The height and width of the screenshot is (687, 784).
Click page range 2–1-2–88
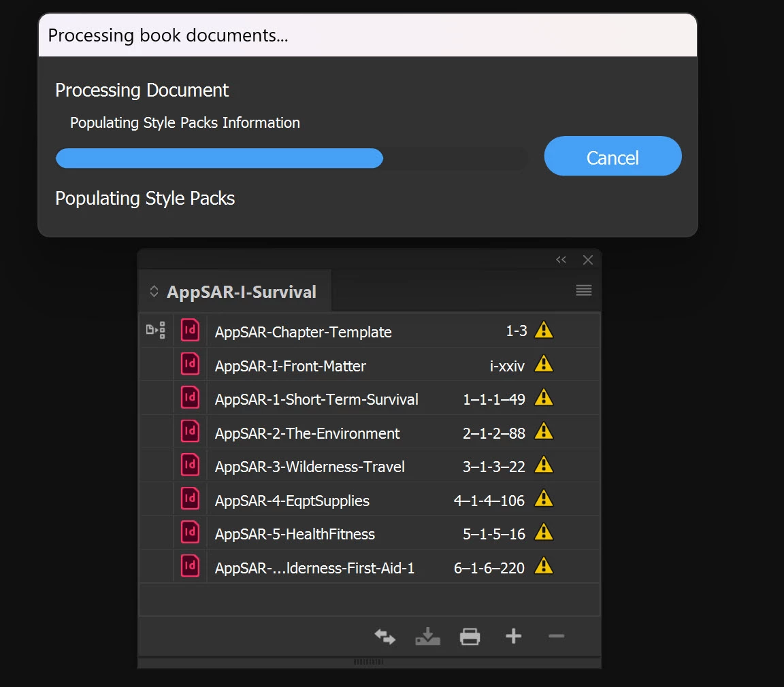(494, 433)
